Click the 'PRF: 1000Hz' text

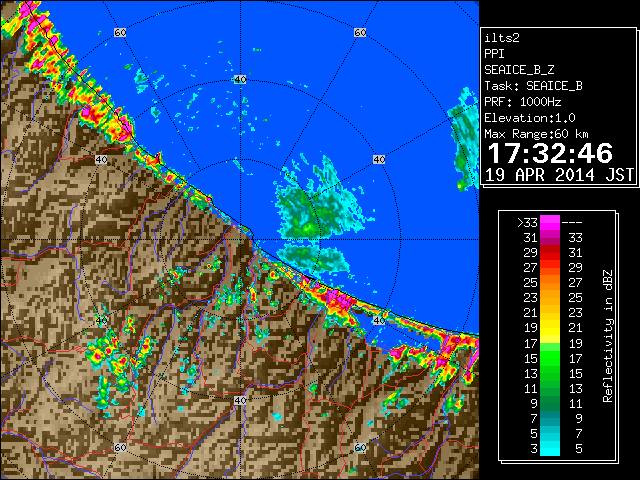pos(522,102)
